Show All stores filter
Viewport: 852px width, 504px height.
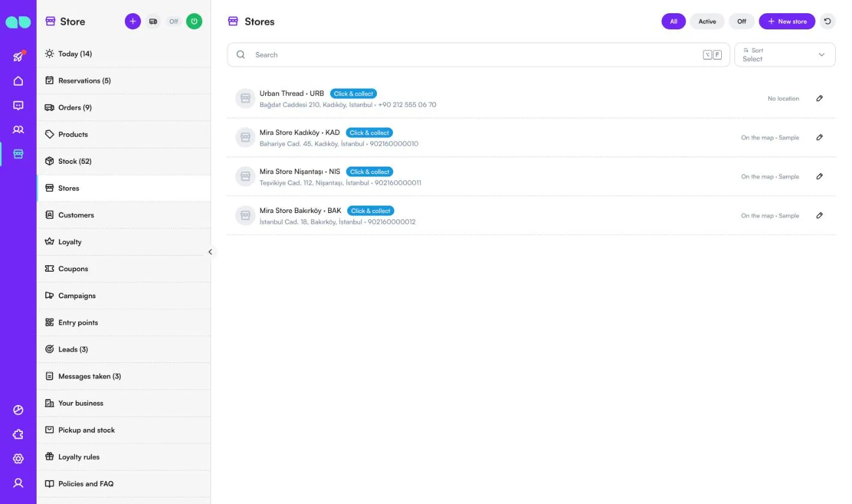pyautogui.click(x=673, y=22)
